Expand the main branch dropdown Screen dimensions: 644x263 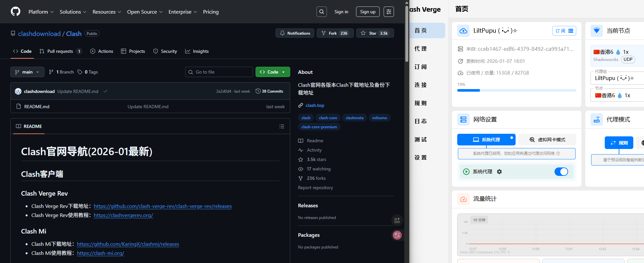click(27, 72)
